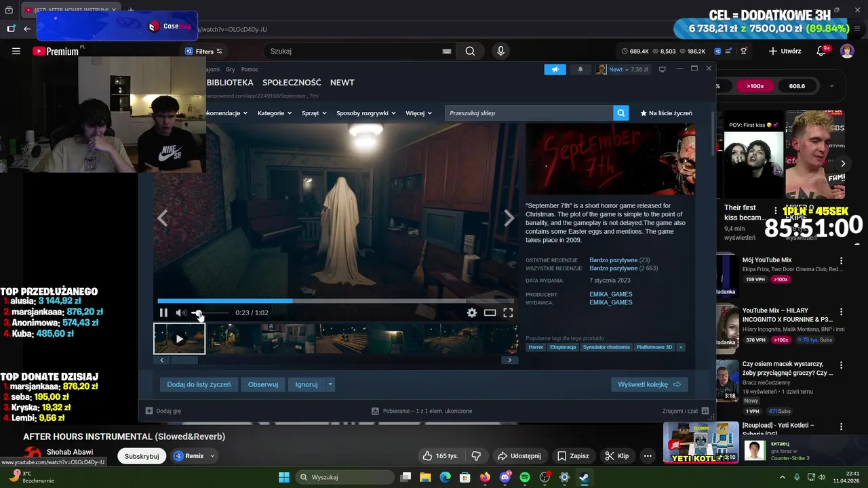The height and width of the screenshot is (488, 868).
Task: Click the Steam store search magnifier button
Action: (620, 113)
